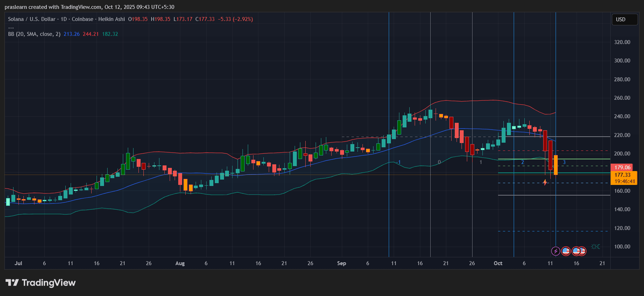Click the 300.00 level on the price scale

(x=622, y=61)
